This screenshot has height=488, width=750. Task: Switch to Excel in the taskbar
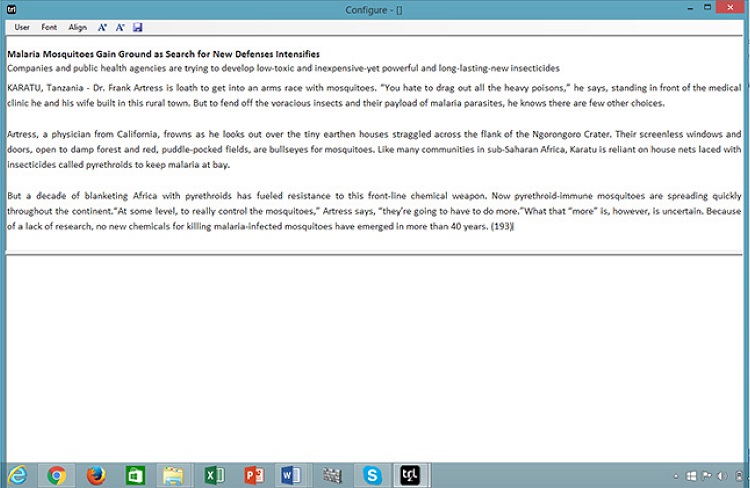tap(214, 475)
